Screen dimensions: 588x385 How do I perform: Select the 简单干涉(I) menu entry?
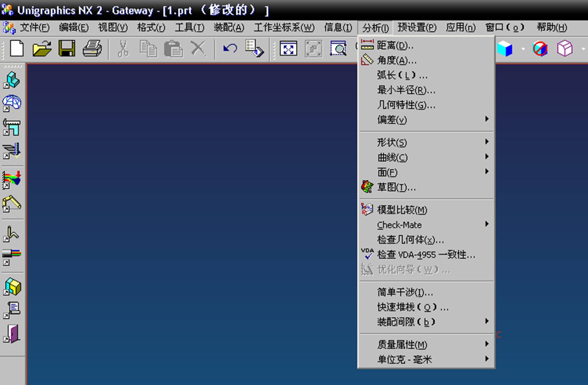(x=426, y=292)
